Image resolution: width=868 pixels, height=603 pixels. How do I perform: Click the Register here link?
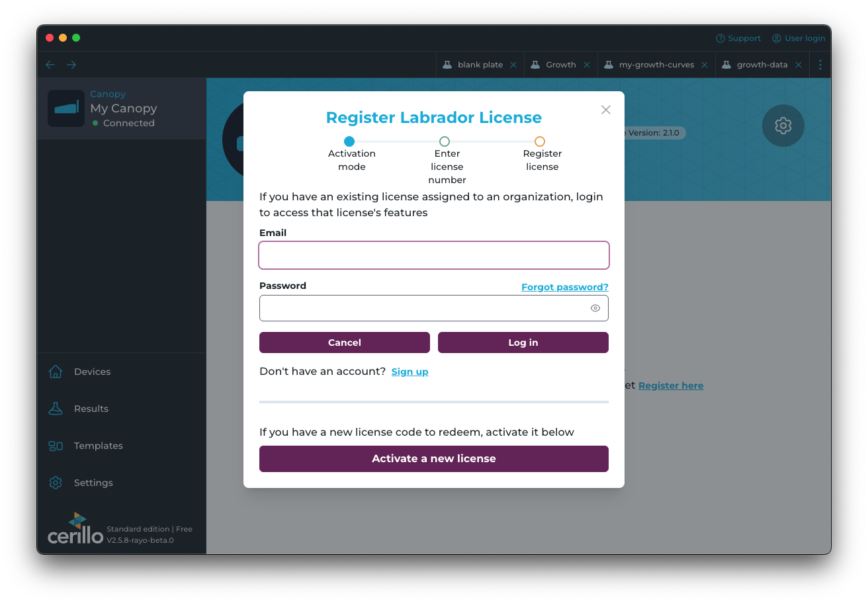coord(671,385)
